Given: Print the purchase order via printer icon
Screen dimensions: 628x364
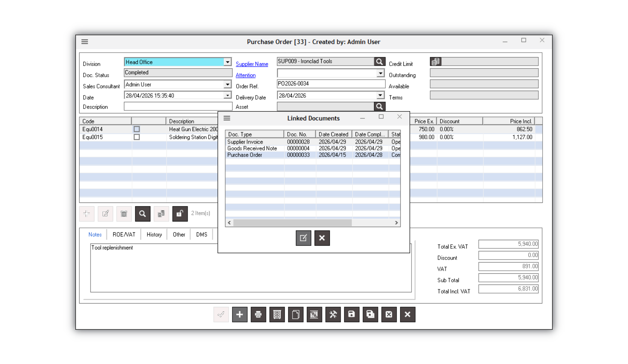Looking at the screenshot, I should [258, 314].
